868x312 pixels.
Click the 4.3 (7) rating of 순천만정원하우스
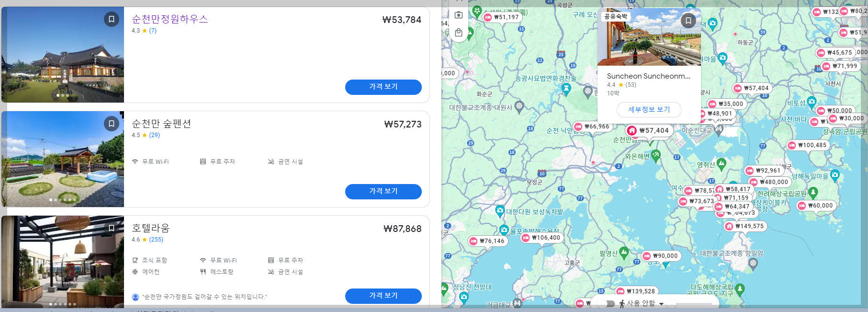coord(144,31)
